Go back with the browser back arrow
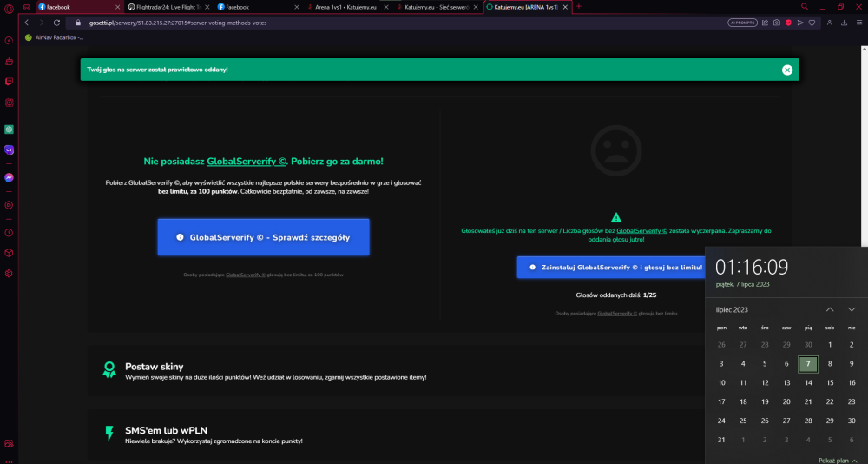 pos(27,23)
